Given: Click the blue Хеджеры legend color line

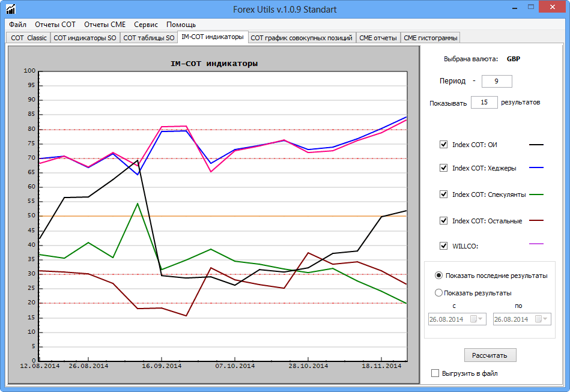Looking at the screenshot, I should (536, 168).
